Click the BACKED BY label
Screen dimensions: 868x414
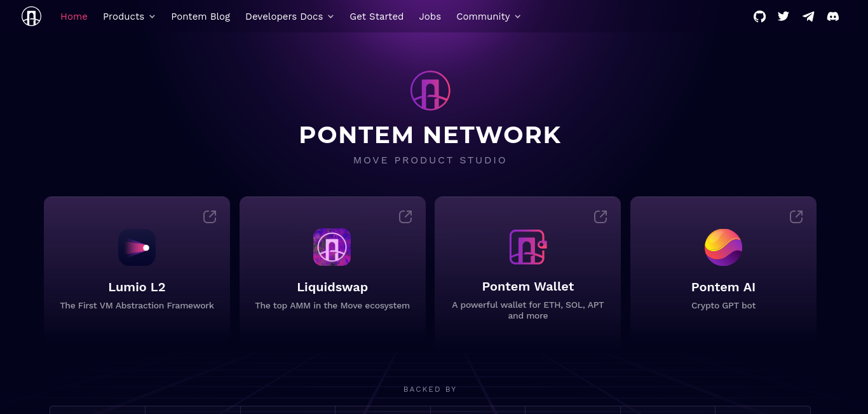(430, 389)
